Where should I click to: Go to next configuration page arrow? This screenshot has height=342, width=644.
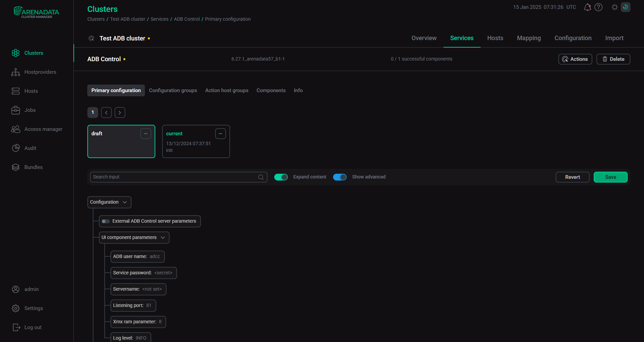tap(120, 113)
